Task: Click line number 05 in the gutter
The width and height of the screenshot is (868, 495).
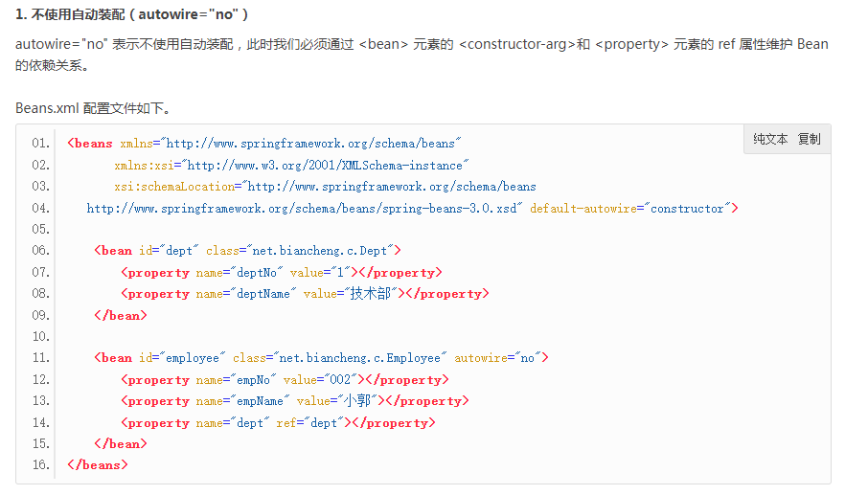Action: tap(40, 230)
